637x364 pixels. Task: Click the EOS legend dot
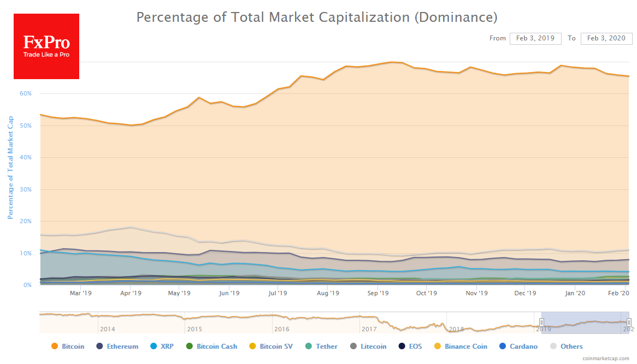click(x=402, y=347)
